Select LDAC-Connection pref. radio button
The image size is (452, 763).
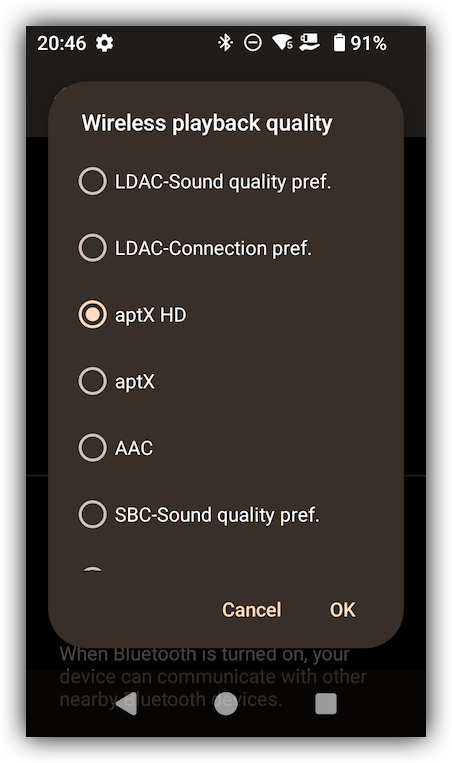(92, 248)
